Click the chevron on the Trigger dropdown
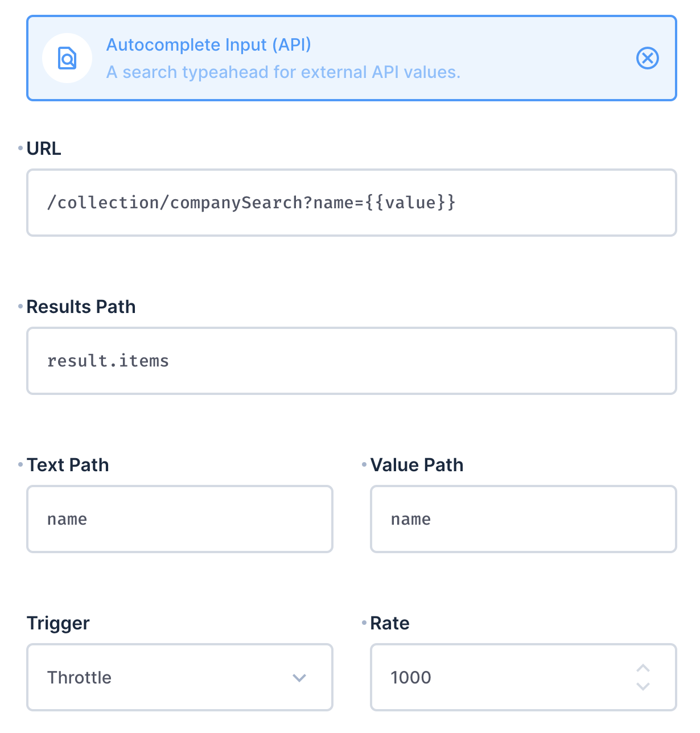The image size is (700, 733). 299,677
